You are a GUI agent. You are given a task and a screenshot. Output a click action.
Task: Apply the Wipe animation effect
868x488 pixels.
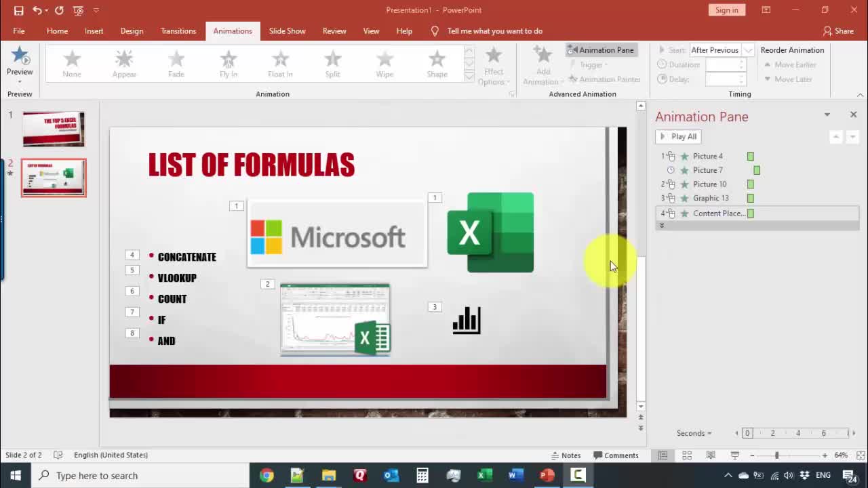(x=384, y=63)
